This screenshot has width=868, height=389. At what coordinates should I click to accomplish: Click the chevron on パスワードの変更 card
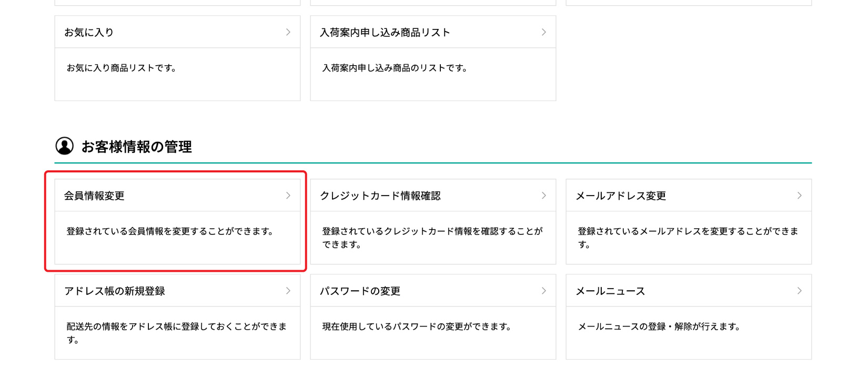coord(544,290)
